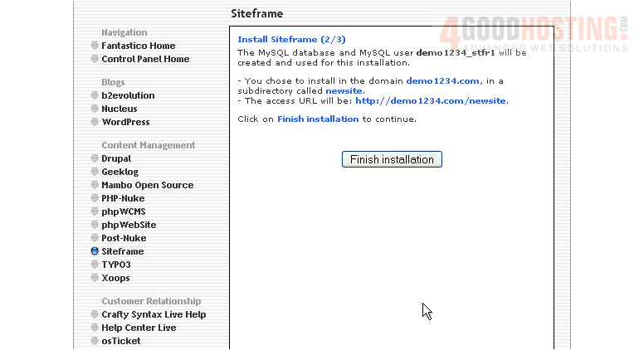Click the bullet icon next to PHP-Nuke

coord(95,198)
